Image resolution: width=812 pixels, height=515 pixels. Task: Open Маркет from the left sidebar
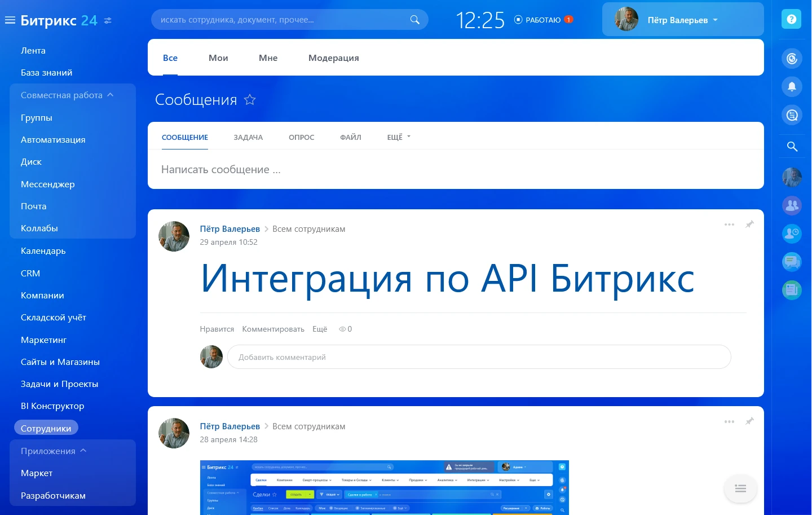point(37,473)
